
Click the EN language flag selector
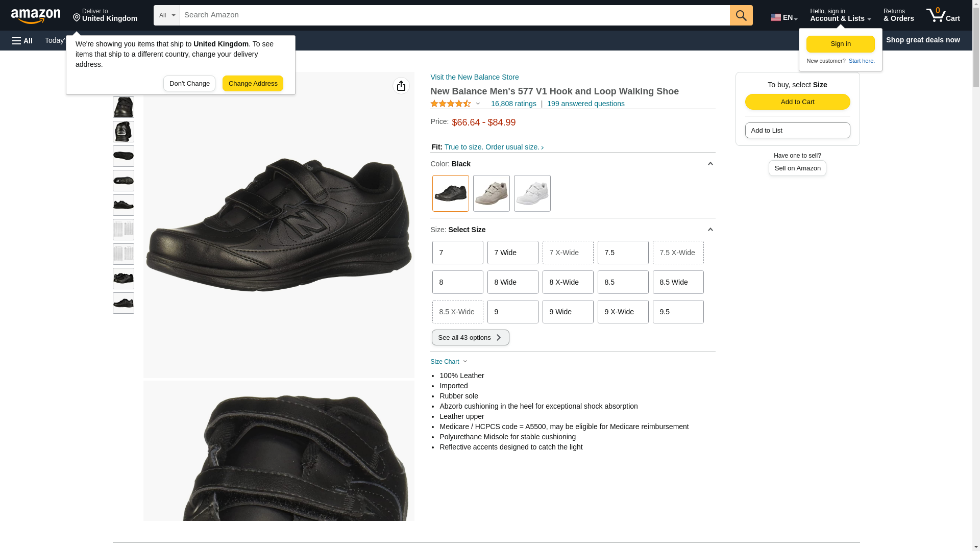[x=783, y=17]
